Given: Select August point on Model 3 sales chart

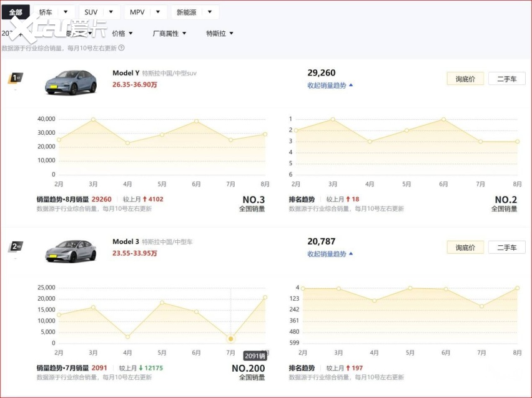Looking at the screenshot, I should pos(265,298).
